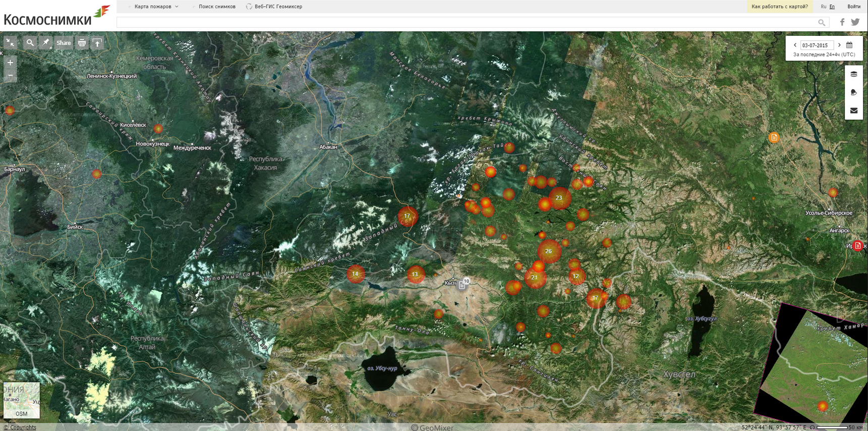Click the upload arrow icon

point(97,43)
